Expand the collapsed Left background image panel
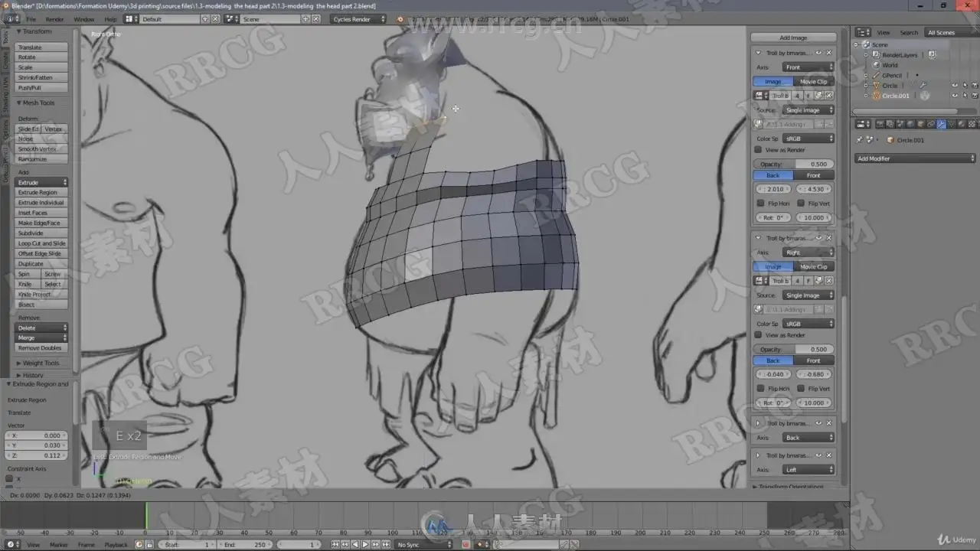 point(759,455)
